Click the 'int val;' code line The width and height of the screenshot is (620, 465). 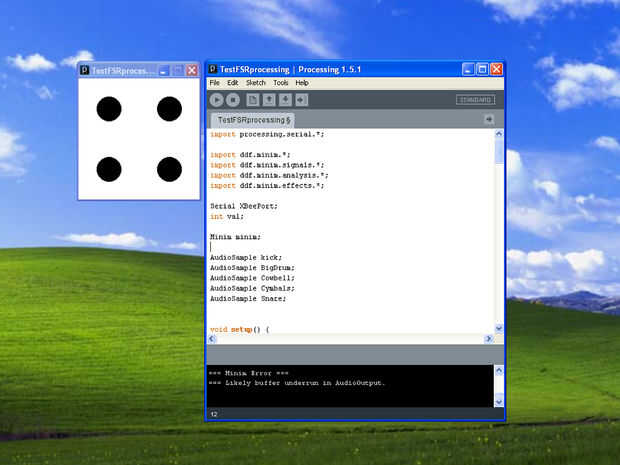[227, 217]
